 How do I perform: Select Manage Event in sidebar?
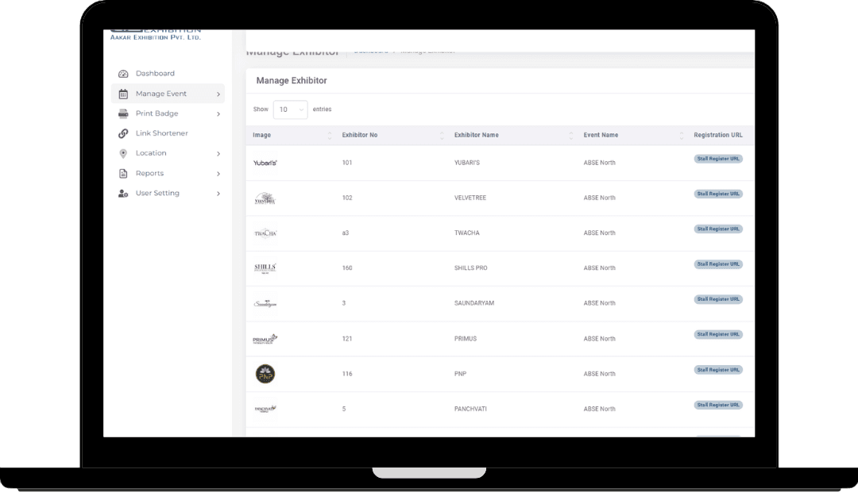click(x=168, y=94)
